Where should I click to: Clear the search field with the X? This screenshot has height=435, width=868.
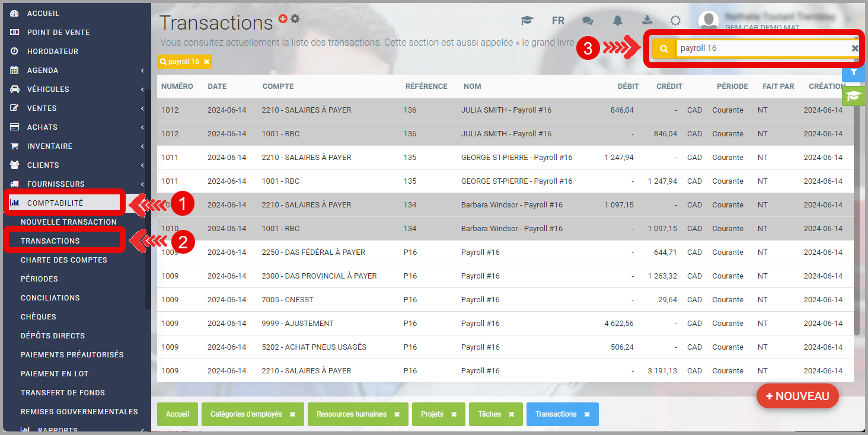tap(855, 49)
